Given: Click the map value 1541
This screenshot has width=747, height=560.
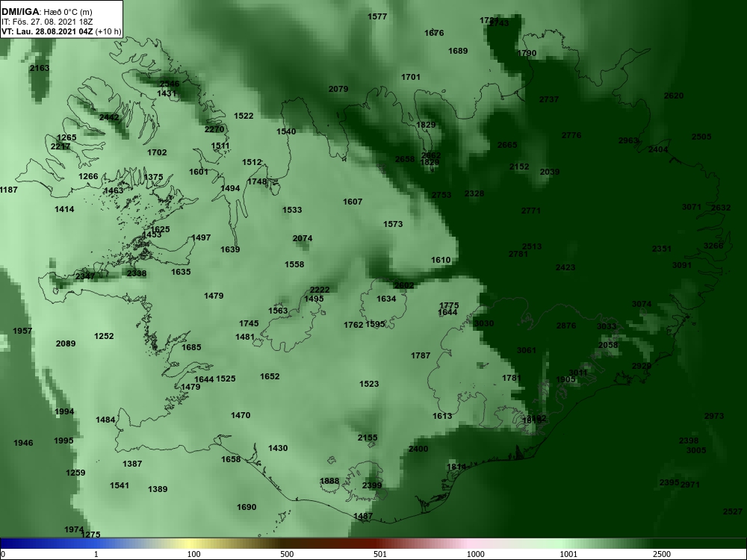Looking at the screenshot, I should (120, 486).
